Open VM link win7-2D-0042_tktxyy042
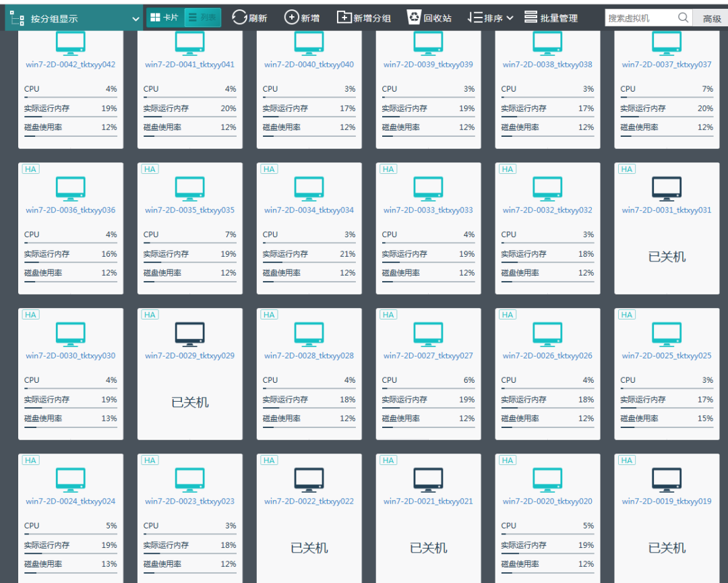Viewport: 728px width, 583px height. (x=71, y=65)
